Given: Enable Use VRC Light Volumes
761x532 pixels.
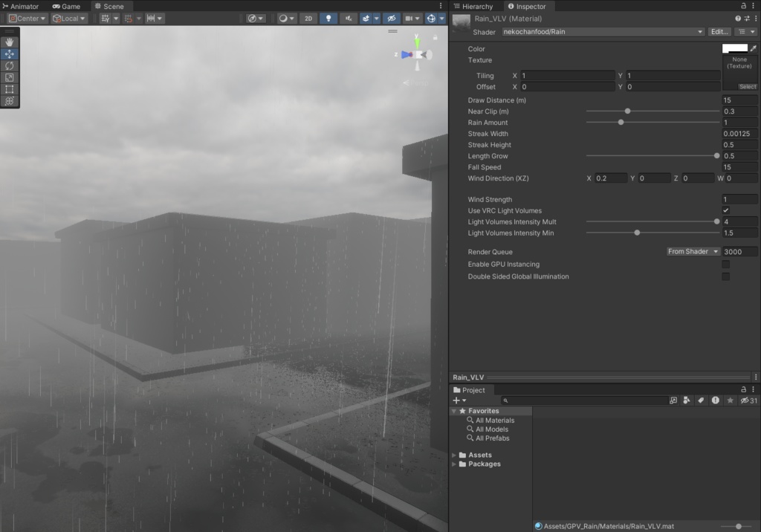Looking at the screenshot, I should click(726, 210).
